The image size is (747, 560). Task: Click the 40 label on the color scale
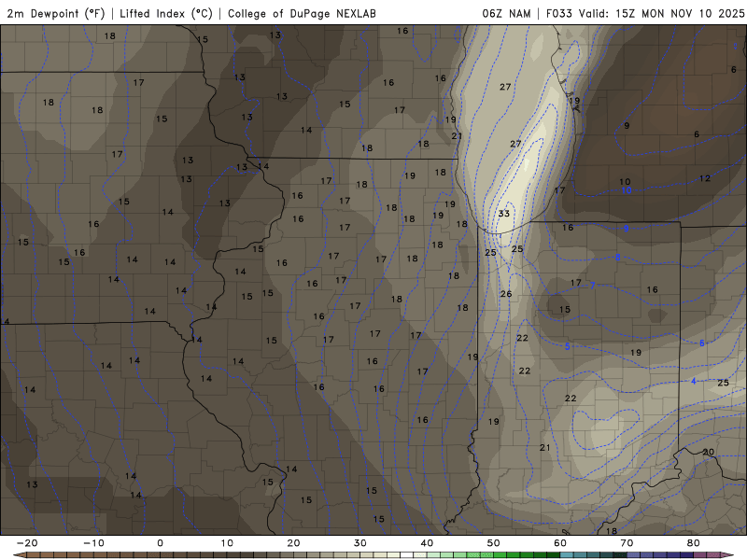tap(427, 543)
